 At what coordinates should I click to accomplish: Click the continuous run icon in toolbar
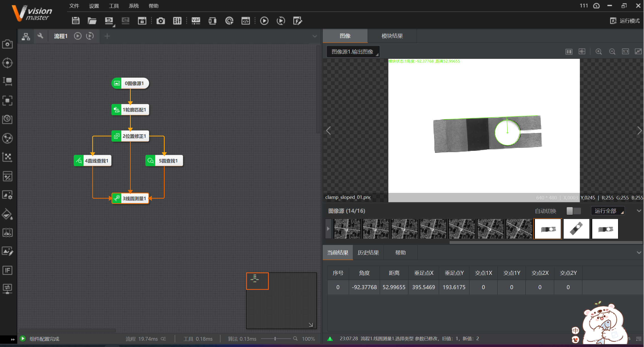281,21
